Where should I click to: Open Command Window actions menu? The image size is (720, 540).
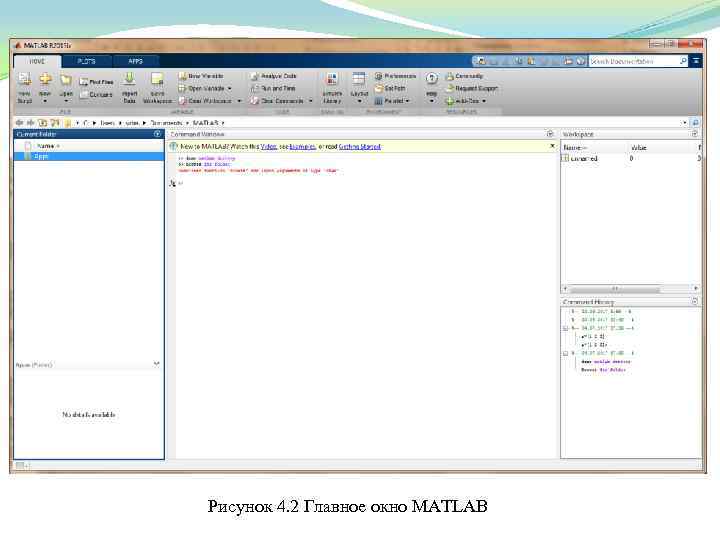[550, 134]
